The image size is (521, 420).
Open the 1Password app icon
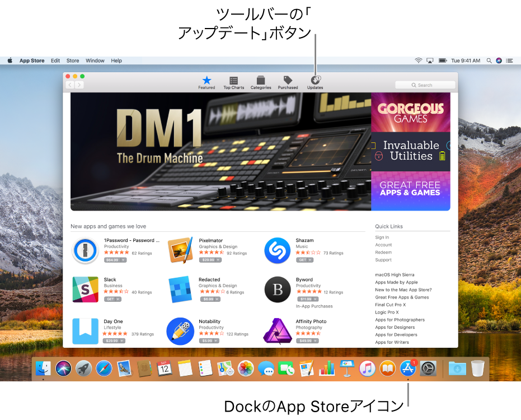pos(86,250)
